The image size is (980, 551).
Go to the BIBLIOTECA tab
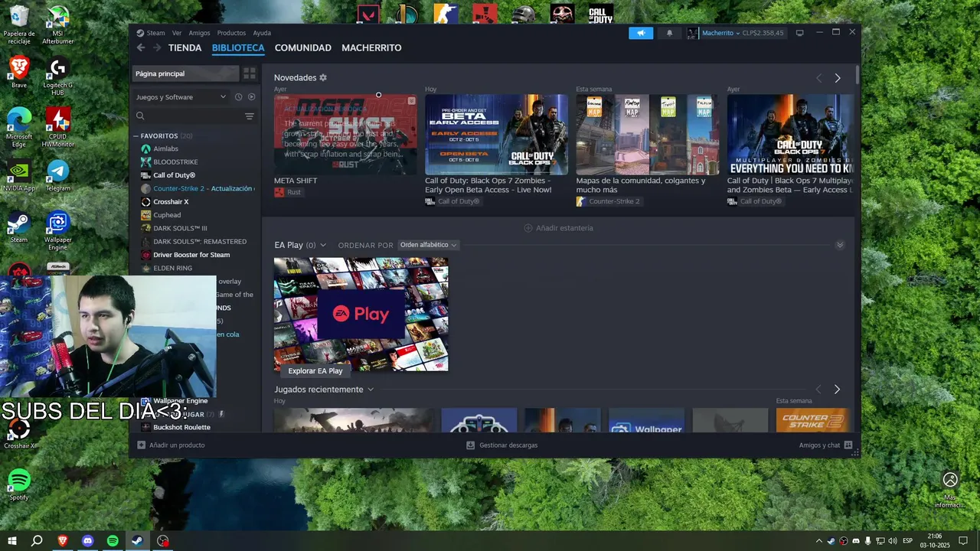click(x=238, y=47)
